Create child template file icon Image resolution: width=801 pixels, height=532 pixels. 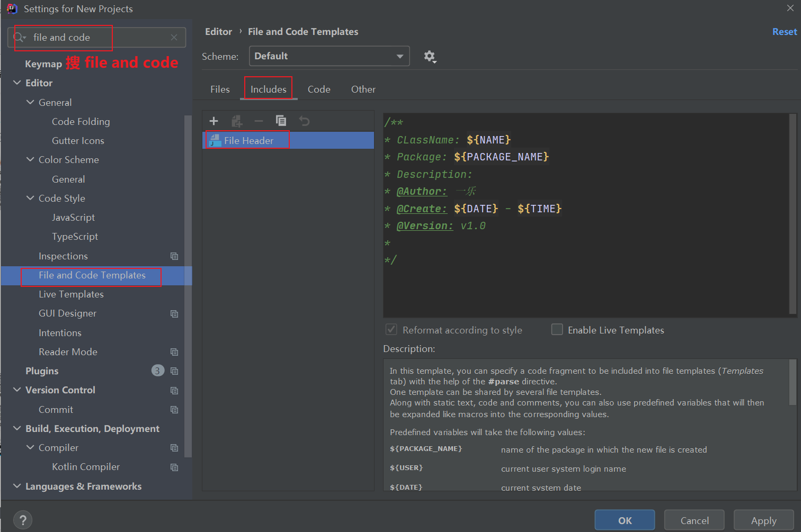[x=237, y=121]
